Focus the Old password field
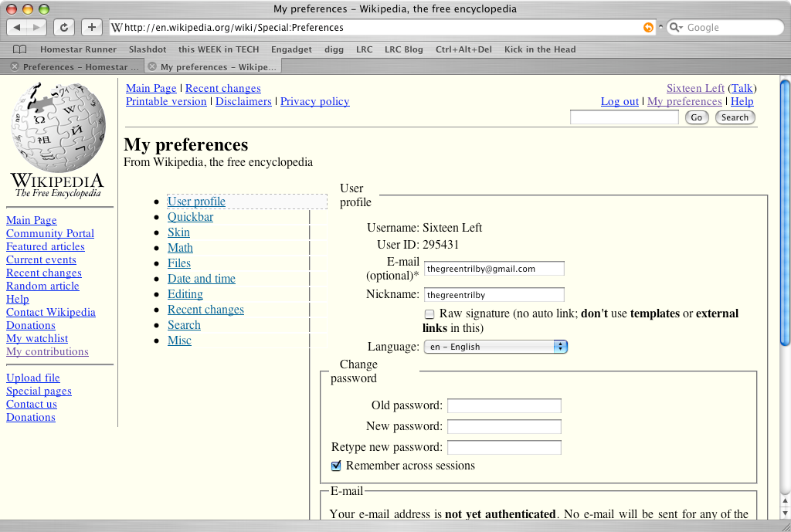The image size is (791, 532). click(504, 406)
